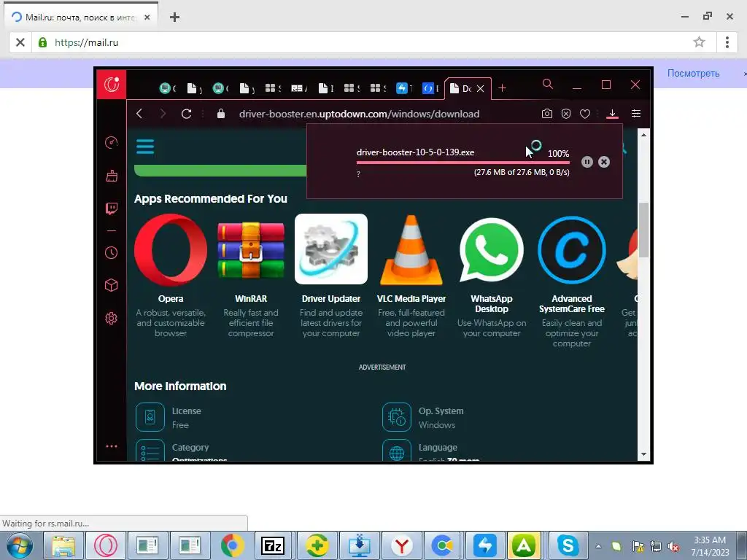Open Yandex browser from taskbar
The image size is (747, 560).
402,545
